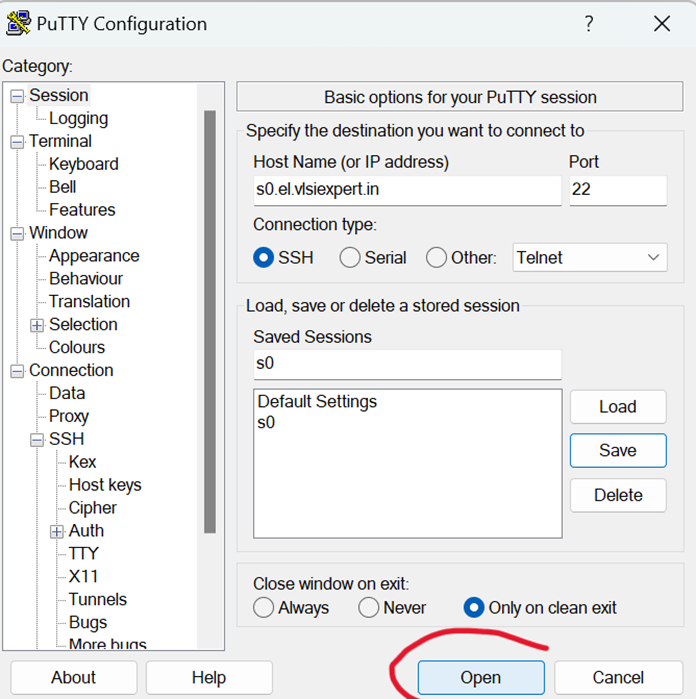Save the current session
The width and height of the screenshot is (696, 699).
(x=618, y=450)
